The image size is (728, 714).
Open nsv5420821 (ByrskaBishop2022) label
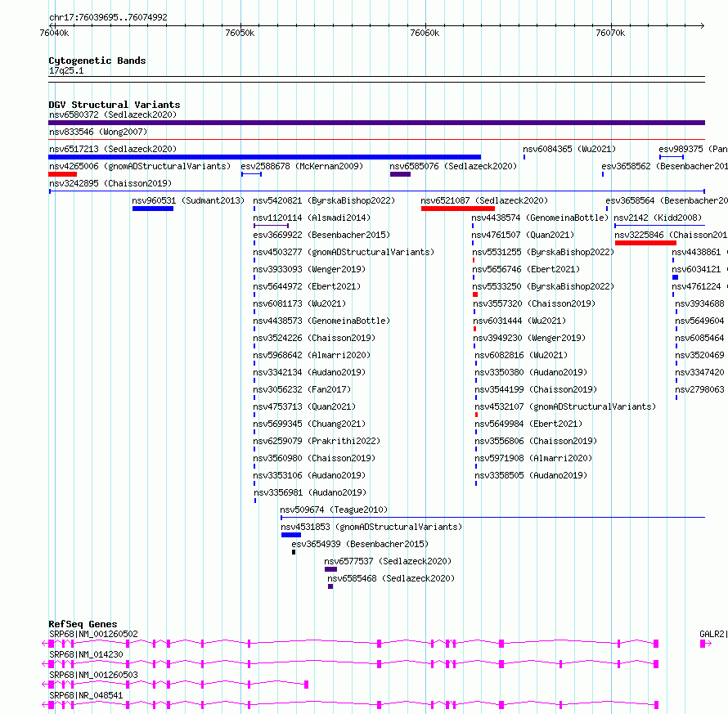tap(324, 200)
